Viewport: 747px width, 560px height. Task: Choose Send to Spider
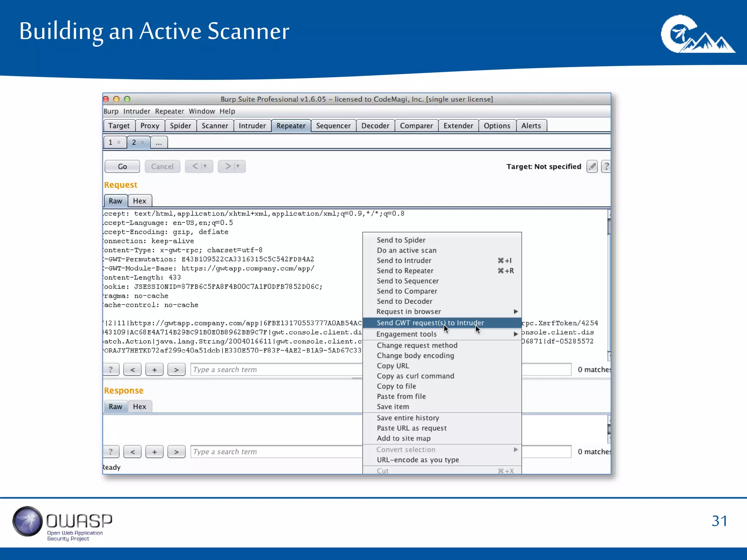pos(442,240)
